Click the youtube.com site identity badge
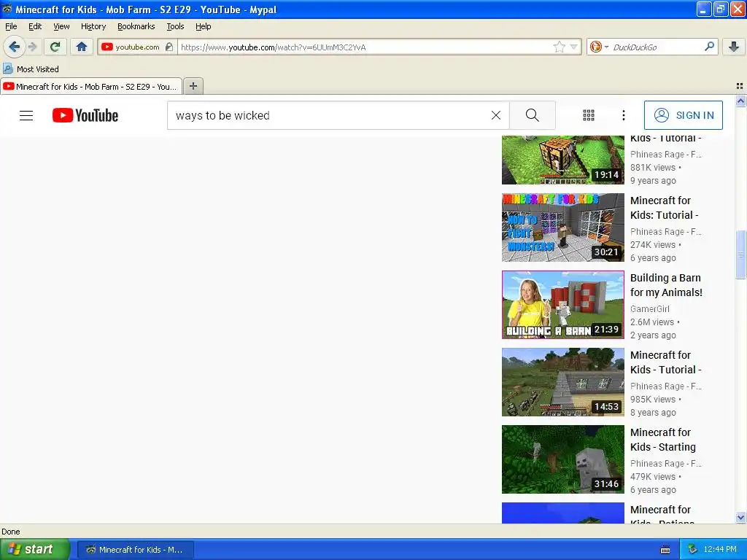 (x=136, y=47)
